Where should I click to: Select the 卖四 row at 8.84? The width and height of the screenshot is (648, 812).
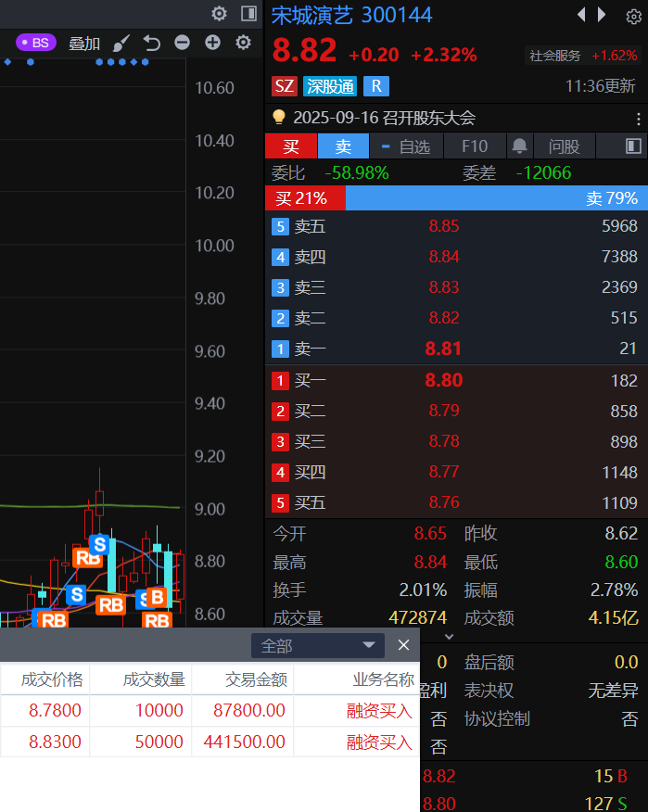click(x=456, y=257)
